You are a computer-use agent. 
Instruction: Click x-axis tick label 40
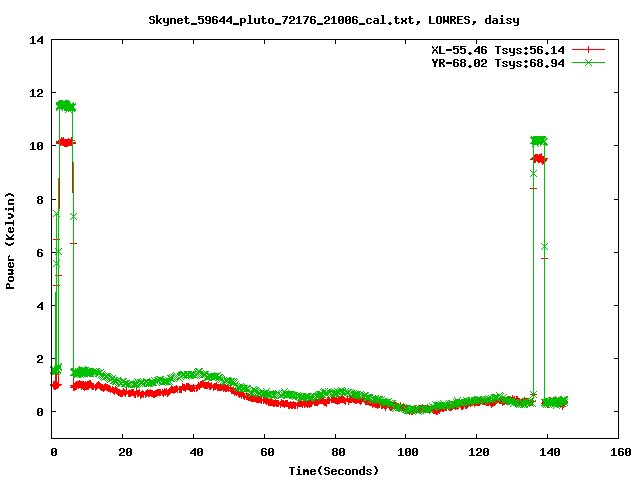point(196,452)
